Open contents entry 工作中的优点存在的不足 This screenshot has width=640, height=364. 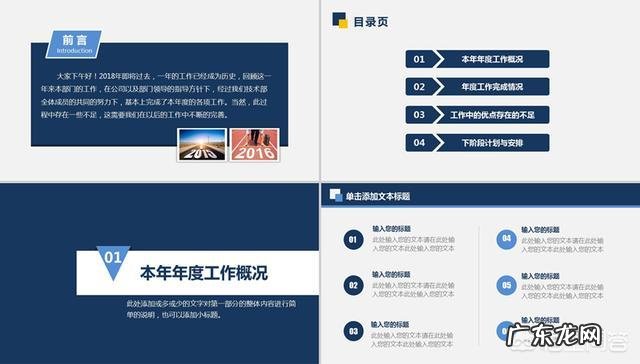tap(492, 115)
